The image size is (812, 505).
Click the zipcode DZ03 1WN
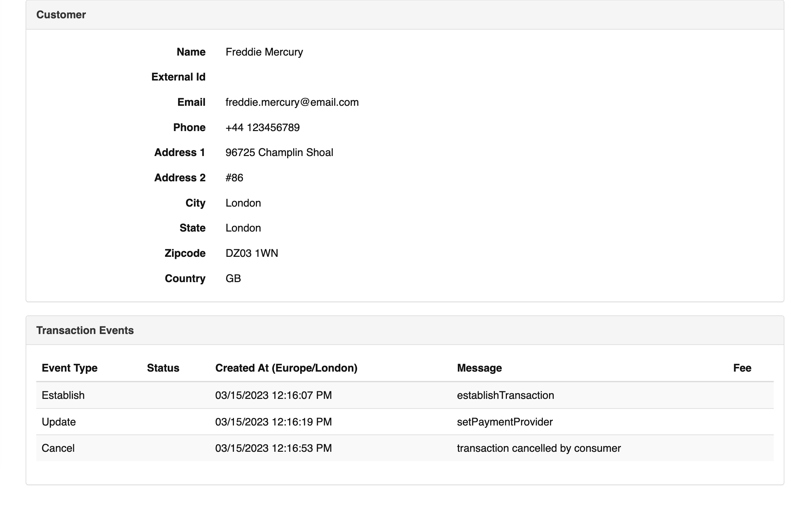(x=251, y=253)
